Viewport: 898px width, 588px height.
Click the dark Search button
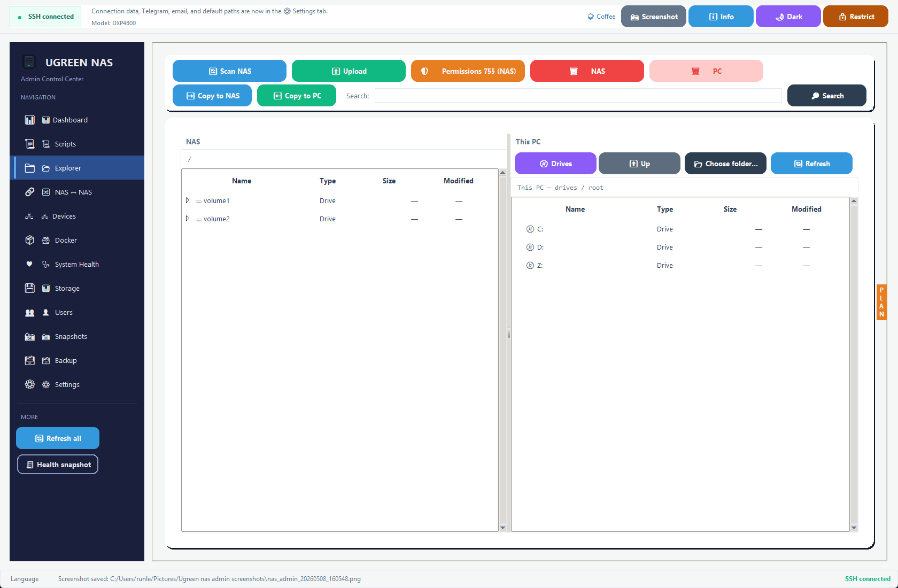pos(827,96)
